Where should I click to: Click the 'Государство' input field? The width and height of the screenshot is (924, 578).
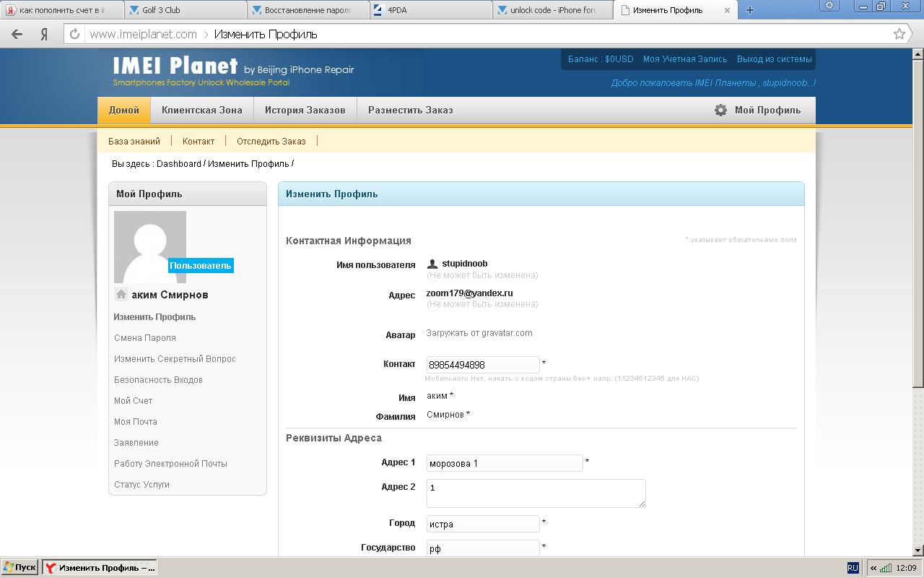(483, 548)
